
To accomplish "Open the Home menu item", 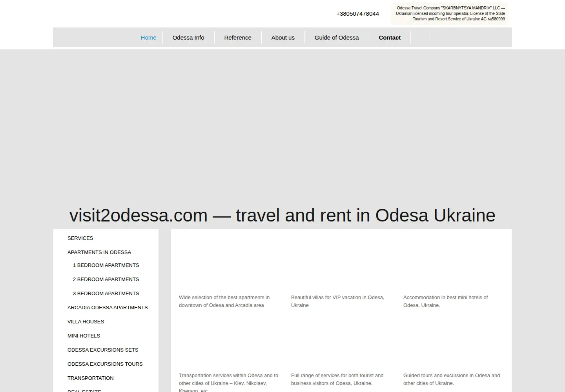I will coord(148,38).
